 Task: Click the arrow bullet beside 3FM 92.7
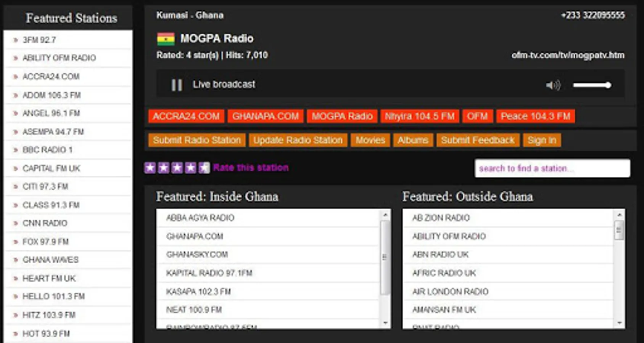tap(16, 40)
